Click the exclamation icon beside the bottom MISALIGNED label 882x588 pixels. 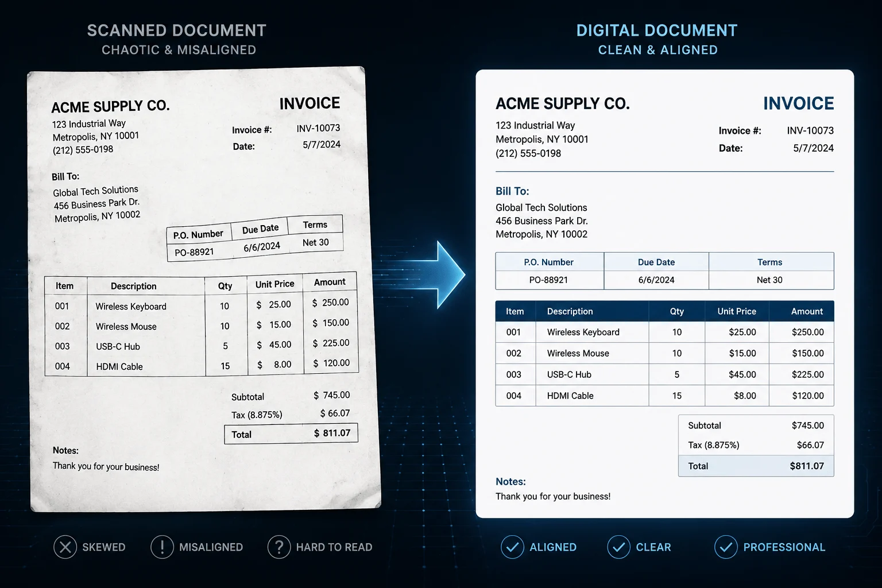[x=163, y=547]
